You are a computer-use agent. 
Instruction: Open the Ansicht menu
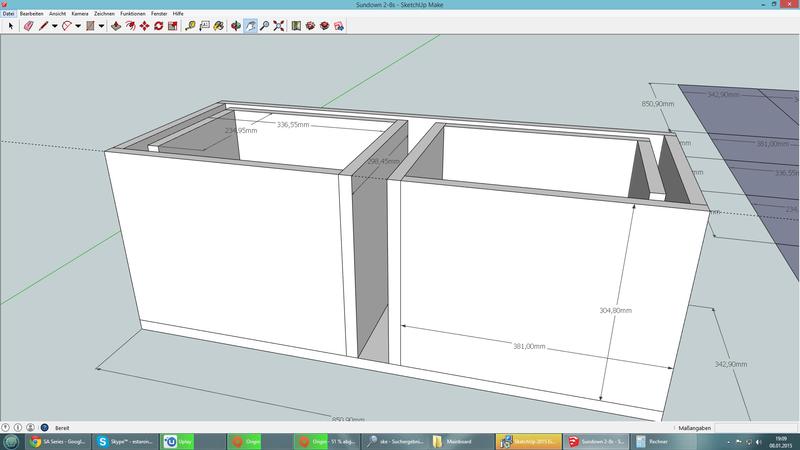(58, 14)
